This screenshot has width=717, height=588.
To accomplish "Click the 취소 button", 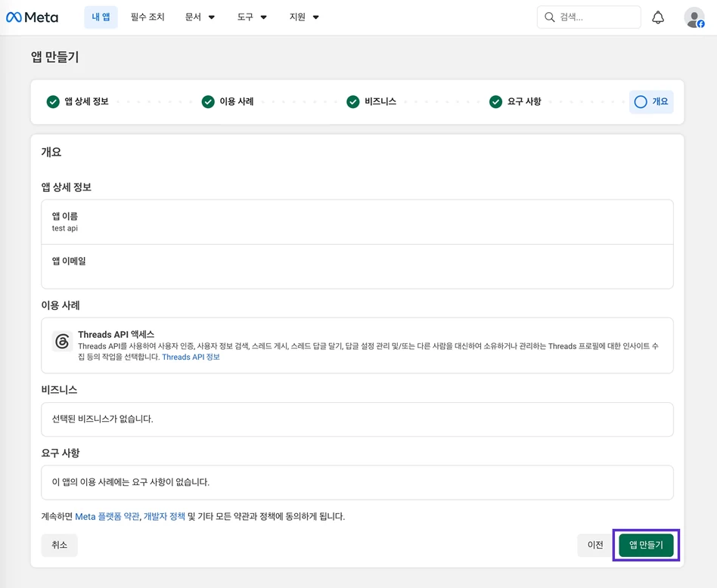I will [60, 545].
